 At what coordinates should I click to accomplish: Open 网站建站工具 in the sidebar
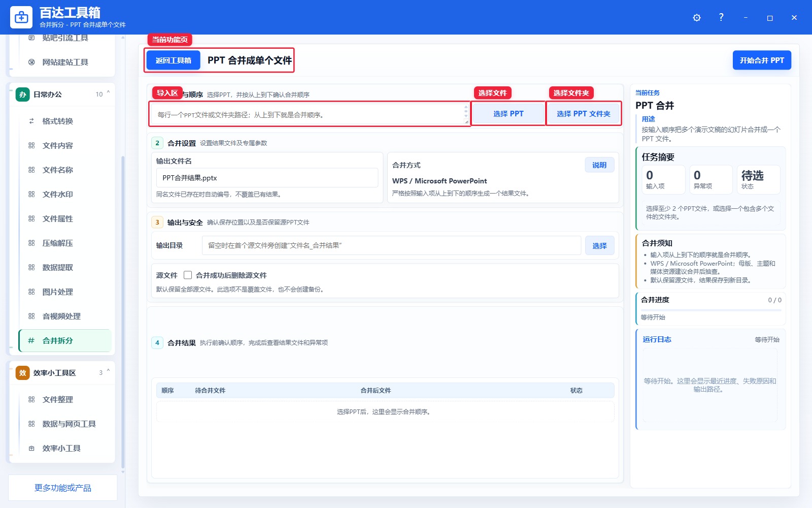click(65, 62)
